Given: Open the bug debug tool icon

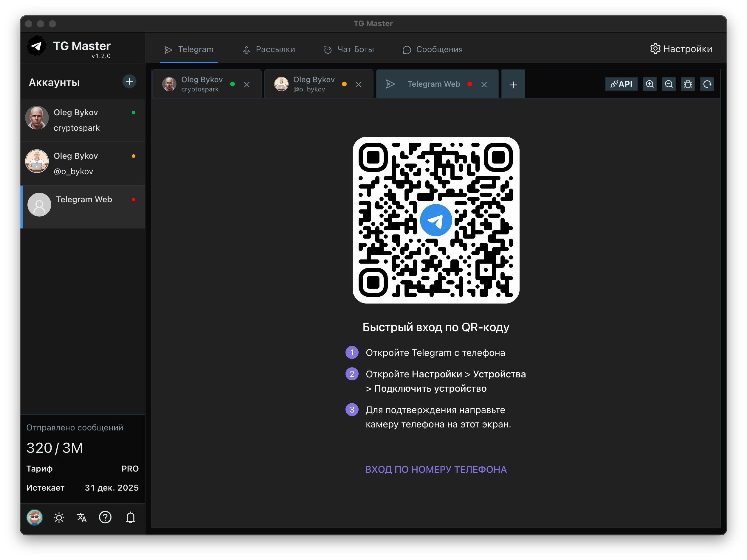Looking at the screenshot, I should [x=688, y=84].
